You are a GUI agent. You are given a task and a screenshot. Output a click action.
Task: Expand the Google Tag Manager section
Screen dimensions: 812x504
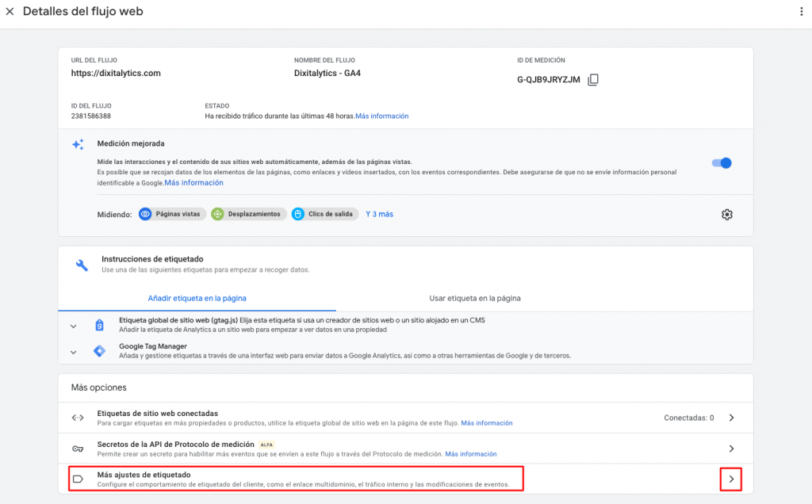73,351
